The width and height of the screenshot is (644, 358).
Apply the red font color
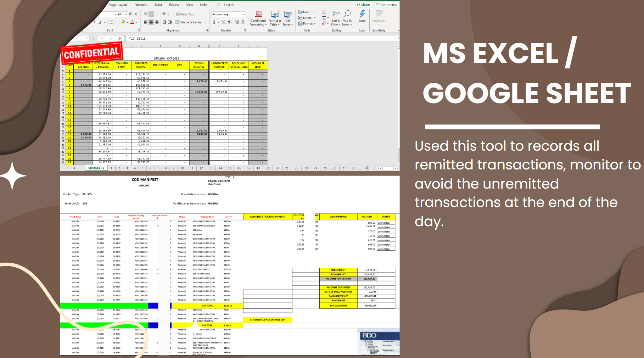pyautogui.click(x=132, y=22)
